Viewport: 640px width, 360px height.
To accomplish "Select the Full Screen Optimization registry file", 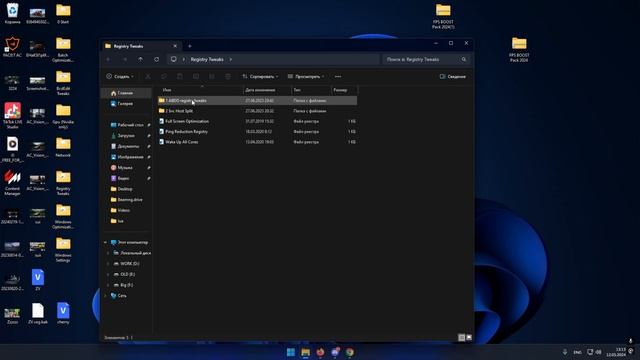I will click(257, 121).
